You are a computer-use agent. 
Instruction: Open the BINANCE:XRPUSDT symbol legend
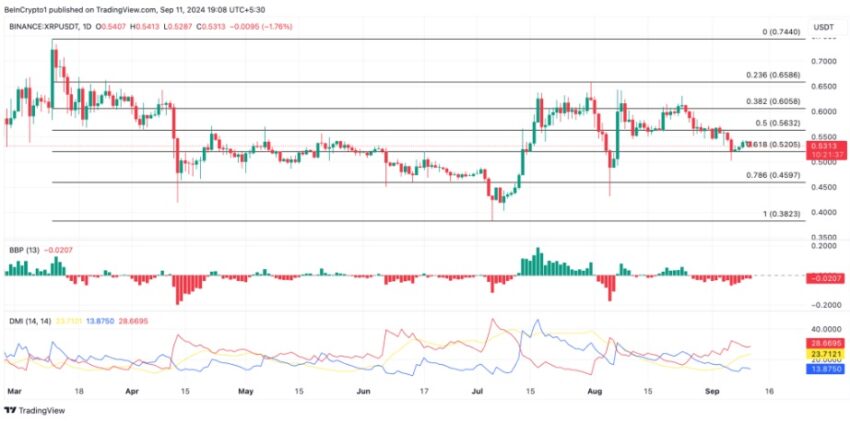(x=43, y=27)
